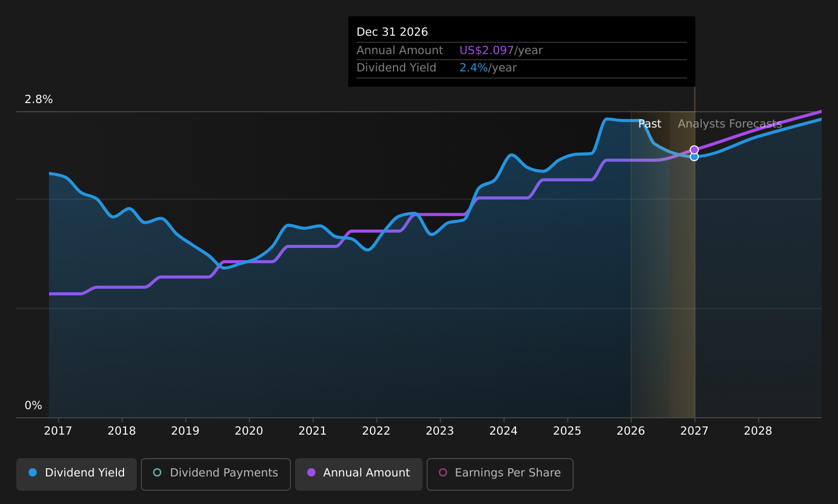Click the 2023 x-axis label

click(440, 431)
